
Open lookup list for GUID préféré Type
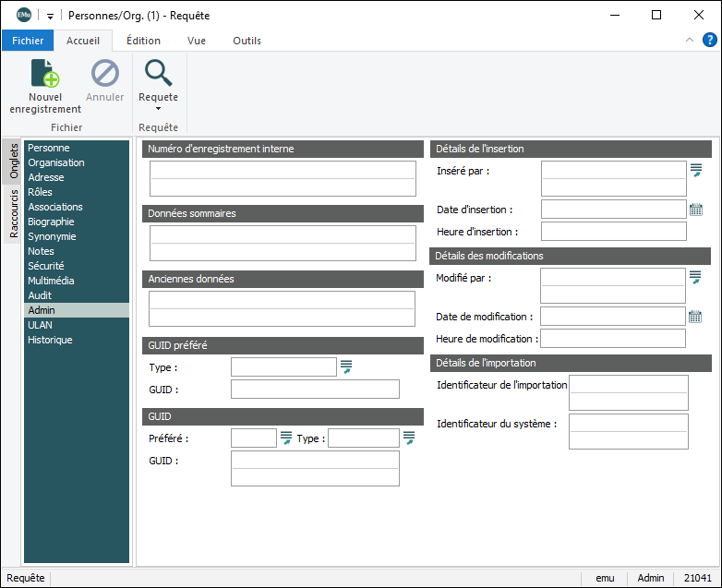pos(346,367)
